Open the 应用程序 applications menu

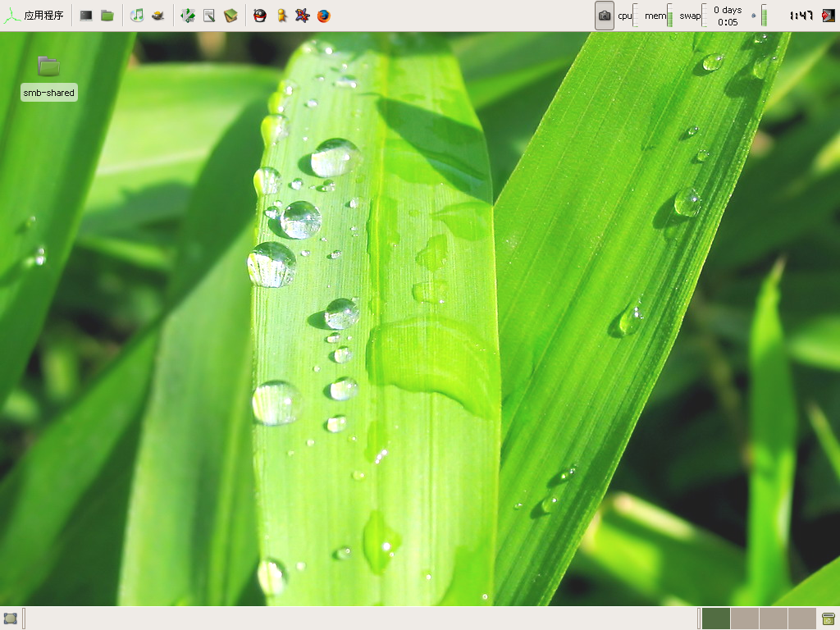click(33, 16)
